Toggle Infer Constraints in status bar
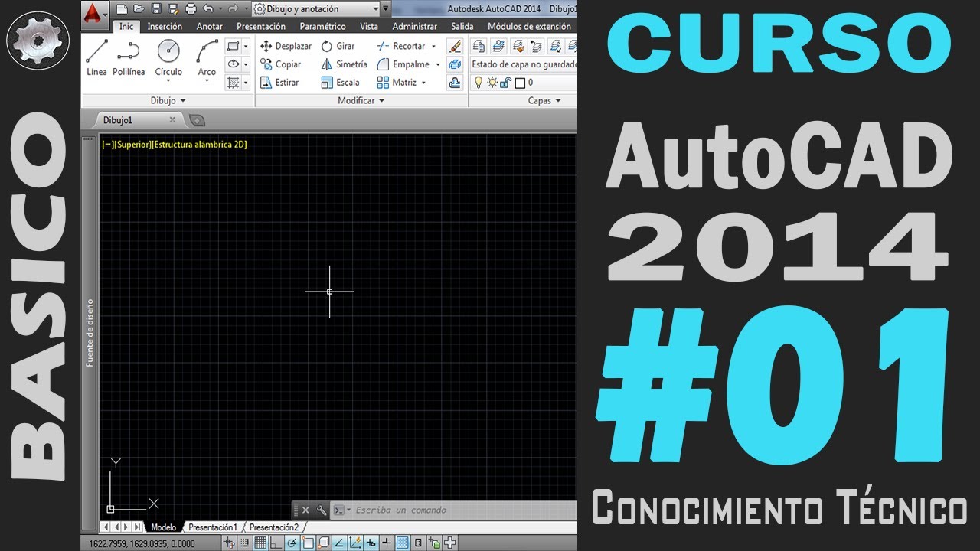The height and width of the screenshot is (551, 980). click(229, 543)
